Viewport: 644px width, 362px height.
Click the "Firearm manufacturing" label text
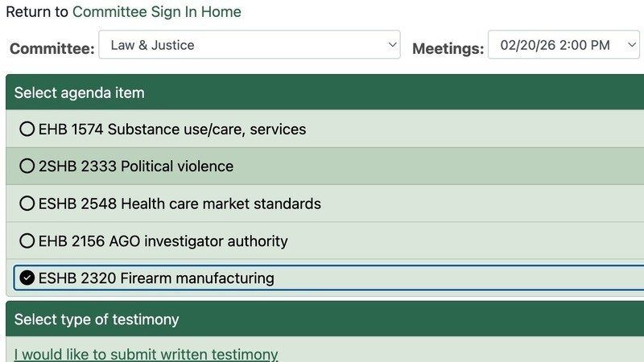point(197,278)
